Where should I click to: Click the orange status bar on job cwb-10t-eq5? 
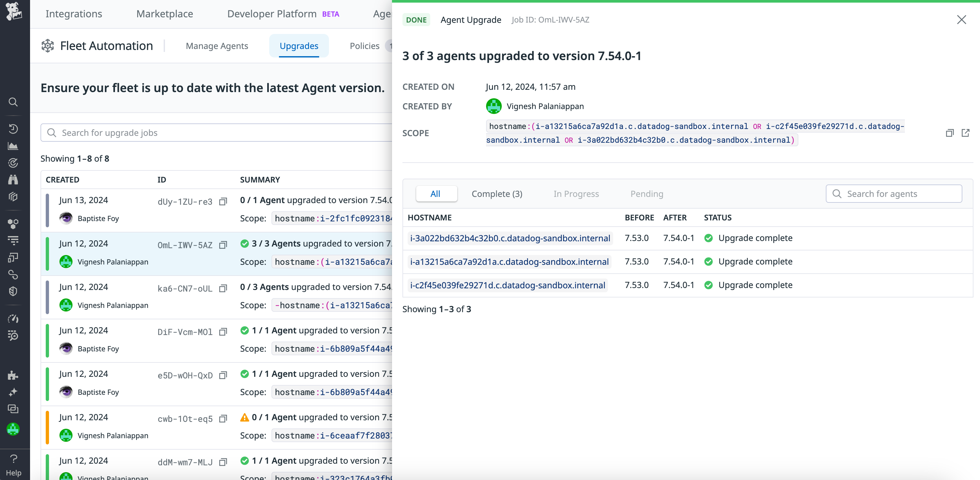click(47, 427)
